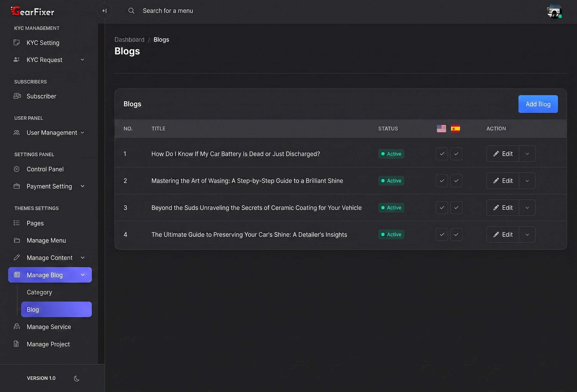This screenshot has height=392, width=577.
Task: Click the Spain flag column header
Action: pyautogui.click(x=455, y=129)
